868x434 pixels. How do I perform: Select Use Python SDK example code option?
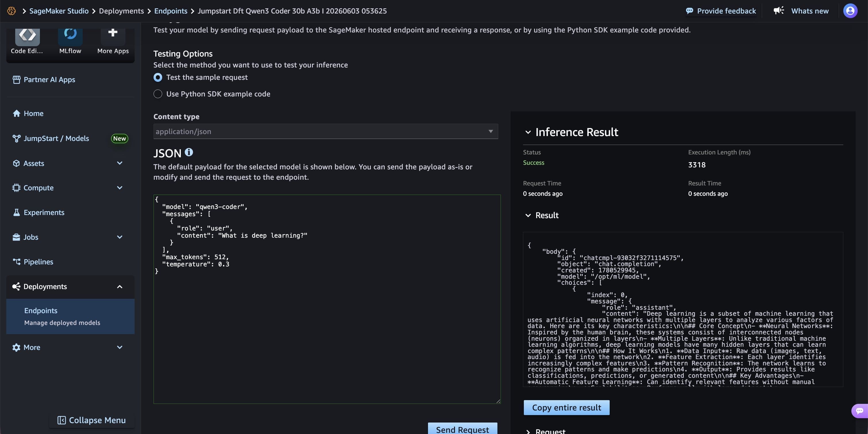(158, 94)
